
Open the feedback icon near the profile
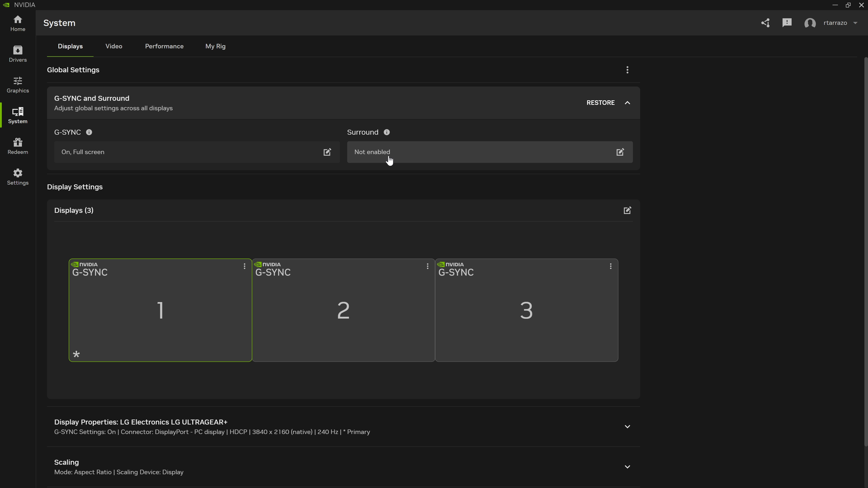787,23
